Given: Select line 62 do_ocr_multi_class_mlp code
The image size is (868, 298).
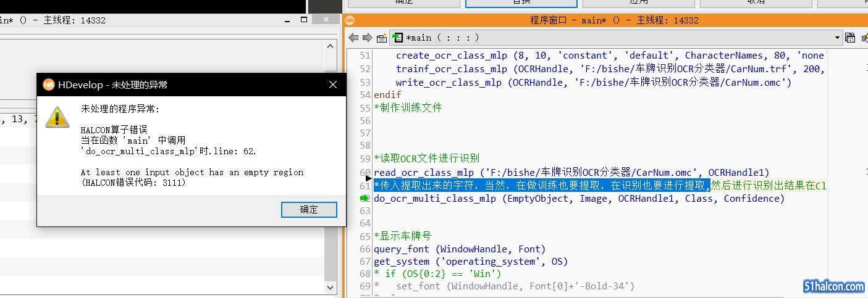Looking at the screenshot, I should [579, 199].
